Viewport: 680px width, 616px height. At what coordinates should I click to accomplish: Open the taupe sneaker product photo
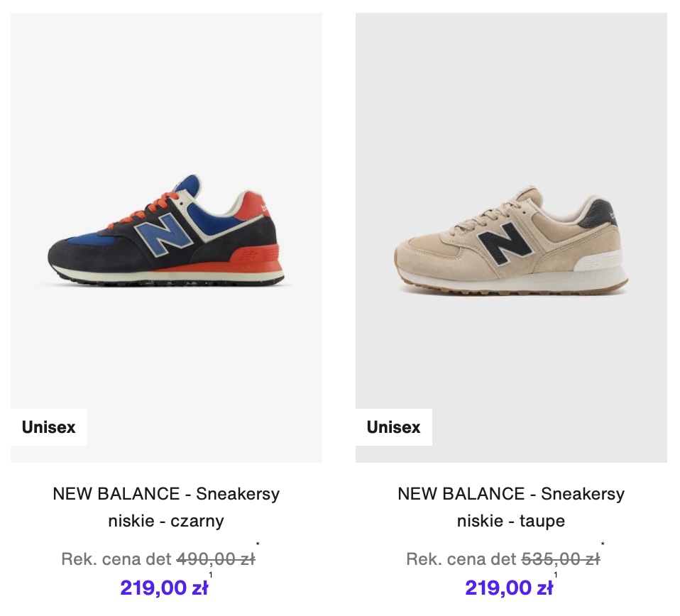coord(511,237)
